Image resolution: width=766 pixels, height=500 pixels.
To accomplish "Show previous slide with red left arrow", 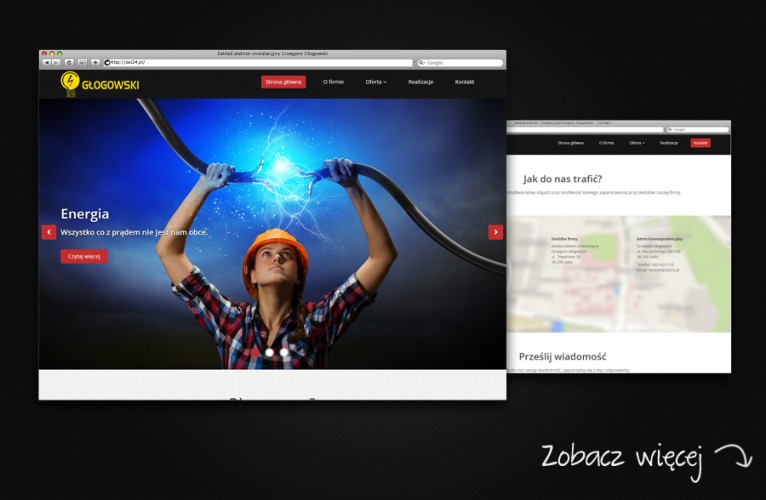I will pos(49,232).
